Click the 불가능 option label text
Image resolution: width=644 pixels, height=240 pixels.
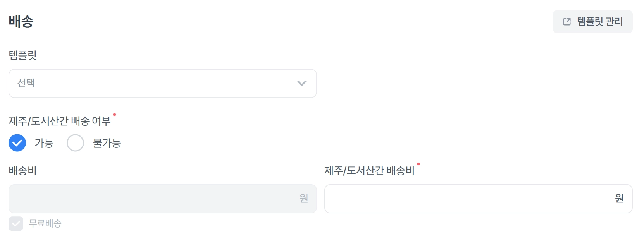[107, 143]
